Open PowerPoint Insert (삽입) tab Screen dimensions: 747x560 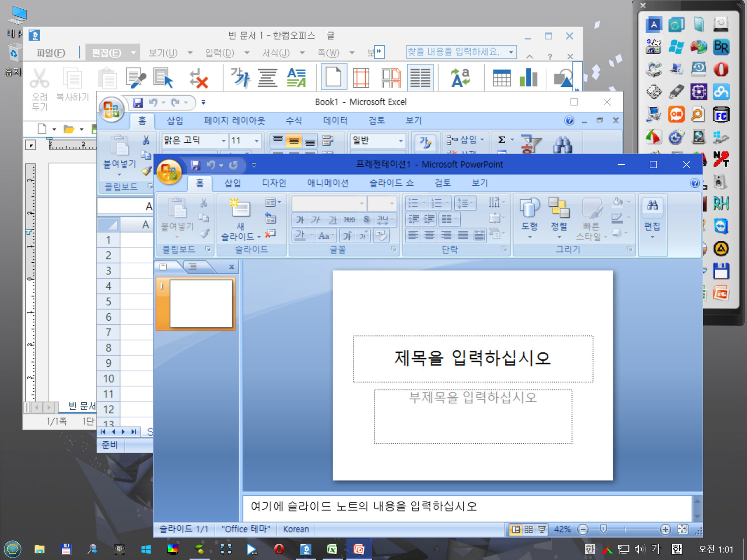point(233,183)
